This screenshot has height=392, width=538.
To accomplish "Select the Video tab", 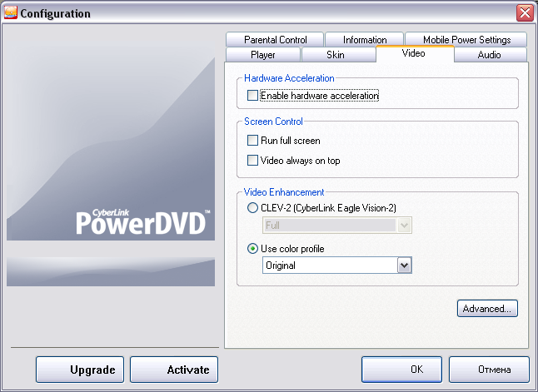I will (x=415, y=53).
